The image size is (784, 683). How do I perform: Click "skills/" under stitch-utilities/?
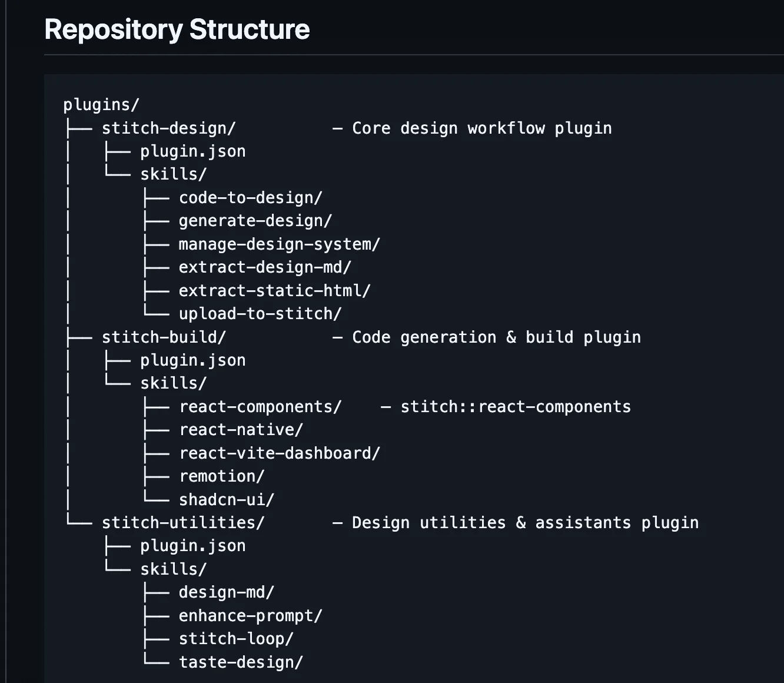point(174,569)
